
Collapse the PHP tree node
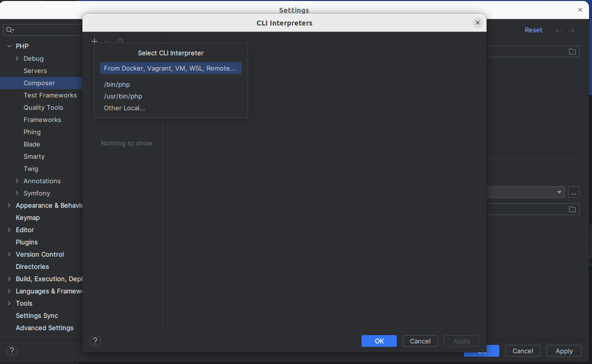(x=9, y=46)
